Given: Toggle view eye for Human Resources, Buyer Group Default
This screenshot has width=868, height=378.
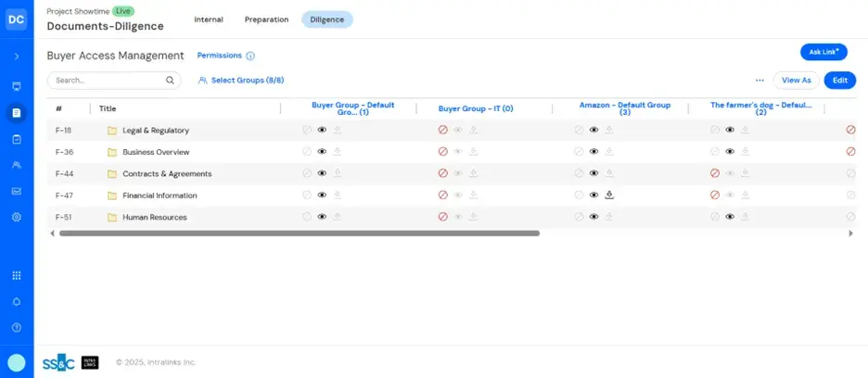Looking at the screenshot, I should [x=322, y=217].
